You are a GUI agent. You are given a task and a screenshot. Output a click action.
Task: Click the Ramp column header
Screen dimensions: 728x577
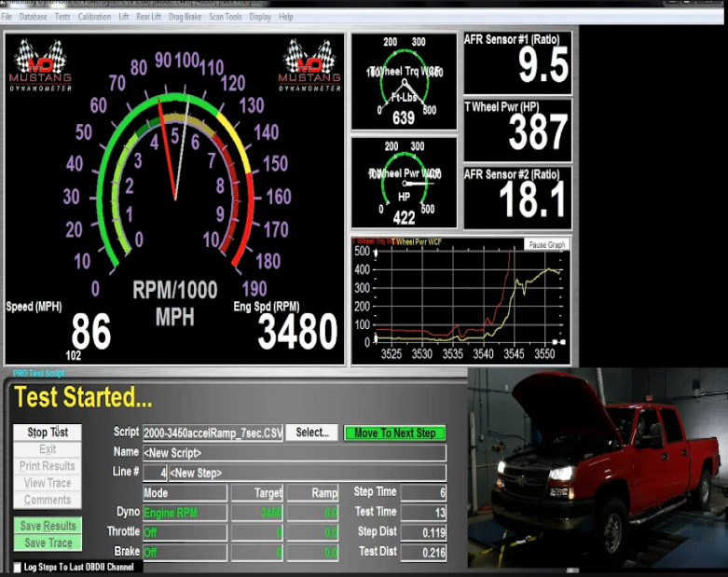coord(312,493)
